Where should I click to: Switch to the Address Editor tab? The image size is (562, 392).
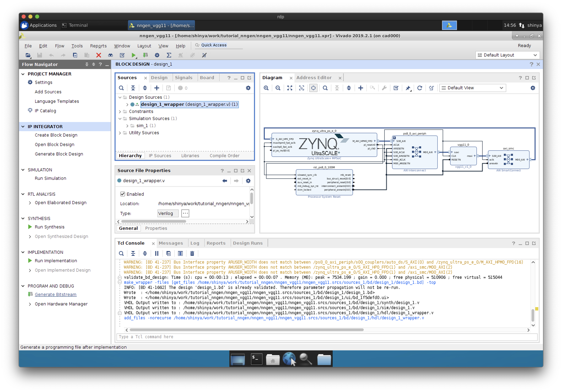[x=314, y=78]
